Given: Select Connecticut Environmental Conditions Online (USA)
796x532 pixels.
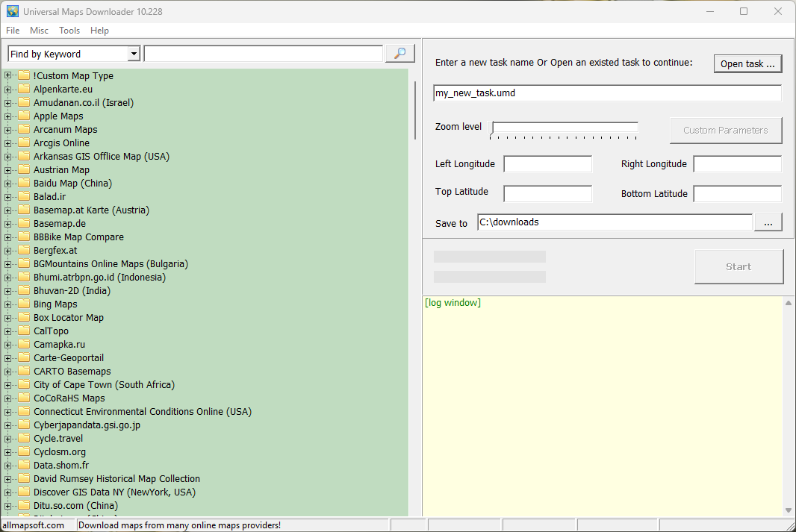Looking at the screenshot, I should pos(143,411).
